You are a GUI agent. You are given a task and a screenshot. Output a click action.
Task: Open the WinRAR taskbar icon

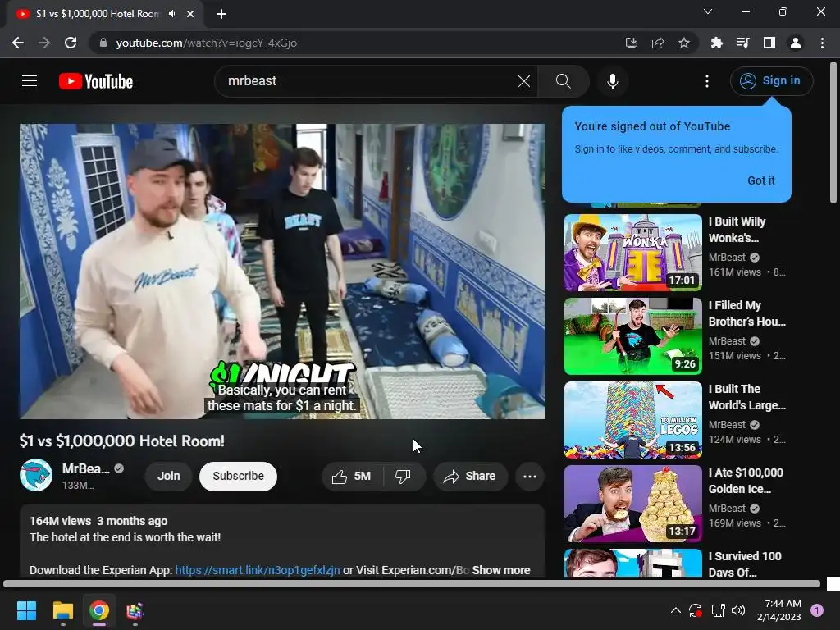[x=135, y=610]
